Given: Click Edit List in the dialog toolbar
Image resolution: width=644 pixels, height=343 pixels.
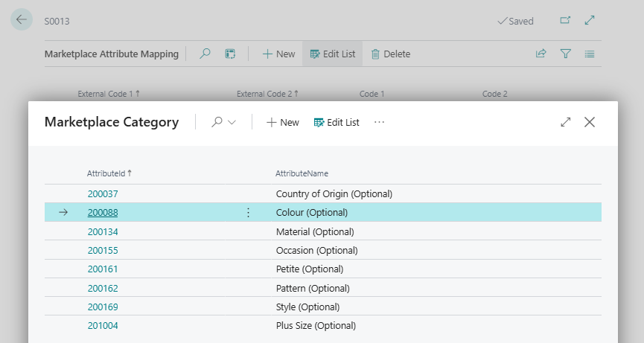Looking at the screenshot, I should [337, 122].
